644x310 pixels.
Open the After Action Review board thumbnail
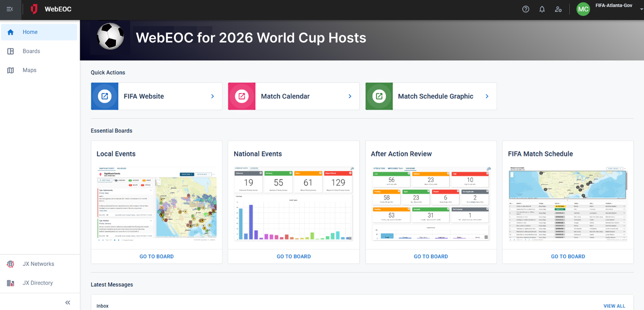(431, 204)
